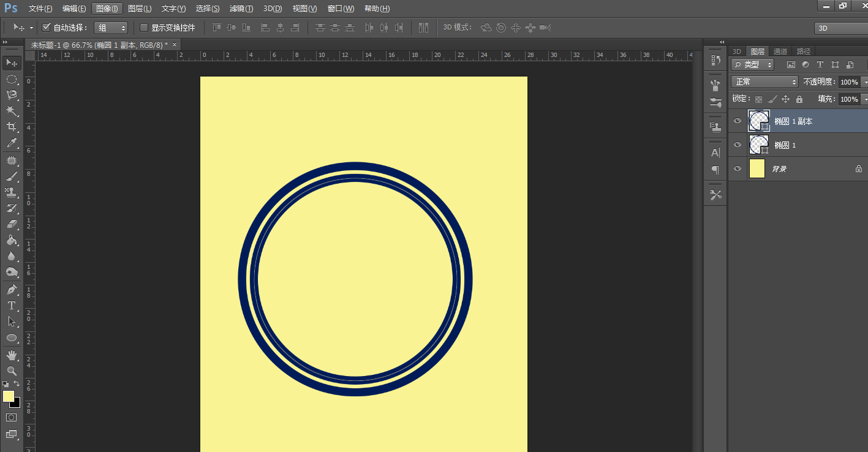The image size is (868, 452).
Task: Open the Character panel icon
Action: (715, 153)
